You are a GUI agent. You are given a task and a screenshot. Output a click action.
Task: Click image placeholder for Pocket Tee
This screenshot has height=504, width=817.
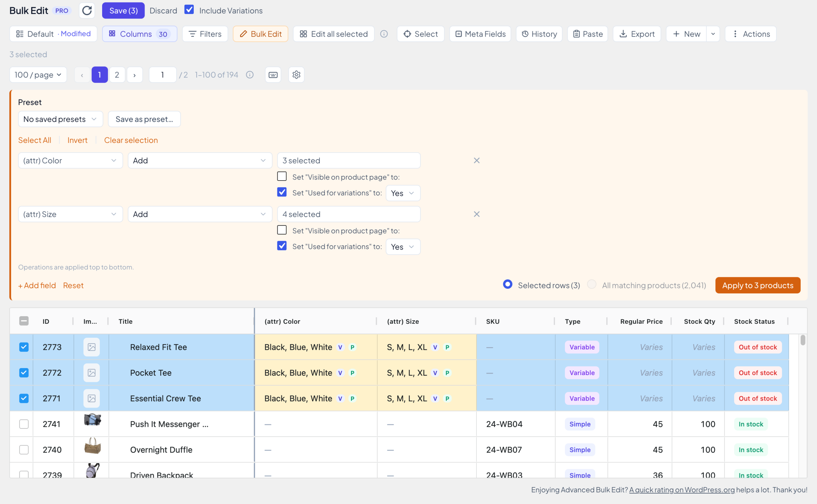[x=91, y=373]
